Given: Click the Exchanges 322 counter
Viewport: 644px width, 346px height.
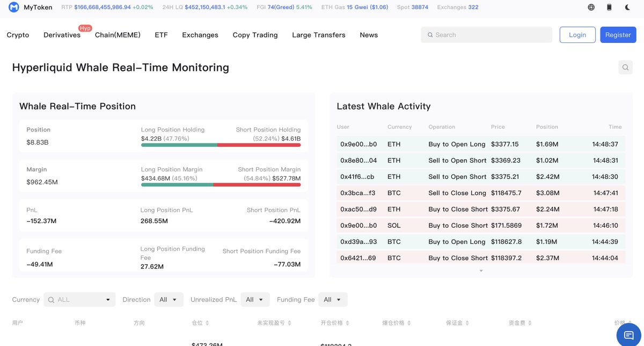Looking at the screenshot, I should tap(458, 8).
